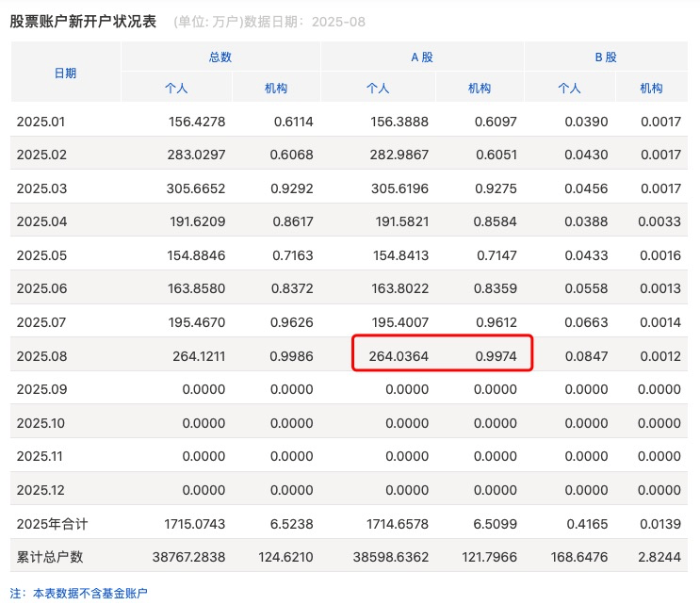Click the value 0.6051
Viewport: 700px width, 605px height.
pyautogui.click(x=497, y=155)
